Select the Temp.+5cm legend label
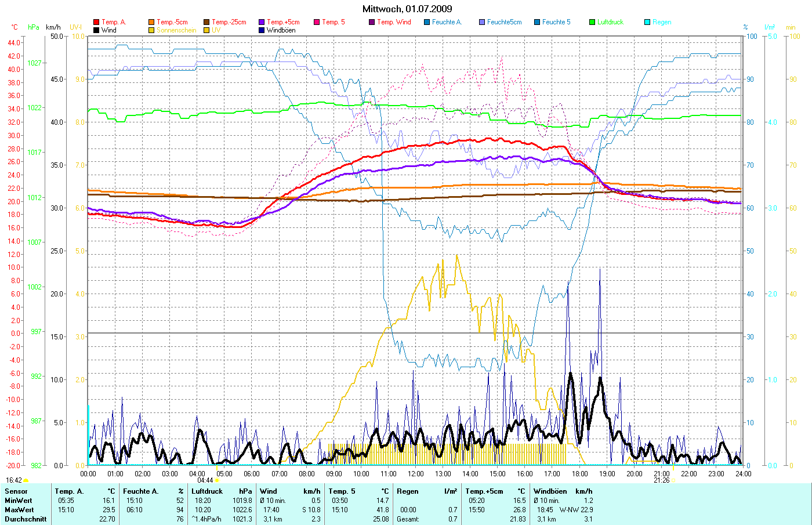The height and width of the screenshot is (525, 812). (283, 22)
